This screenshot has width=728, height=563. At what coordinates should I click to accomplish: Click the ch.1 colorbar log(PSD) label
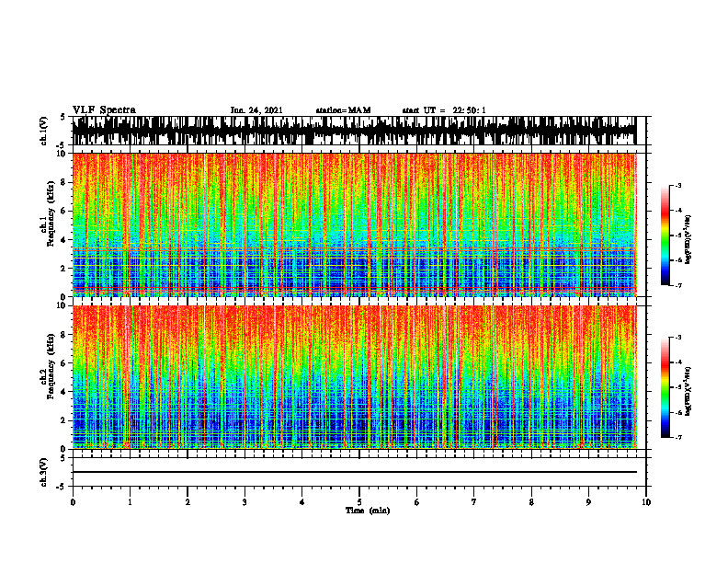[688, 240]
